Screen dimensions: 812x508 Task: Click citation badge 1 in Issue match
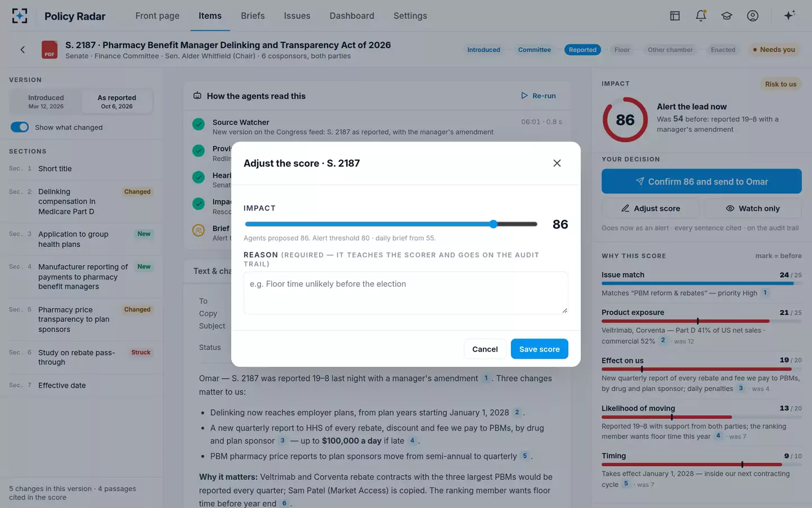tap(765, 292)
